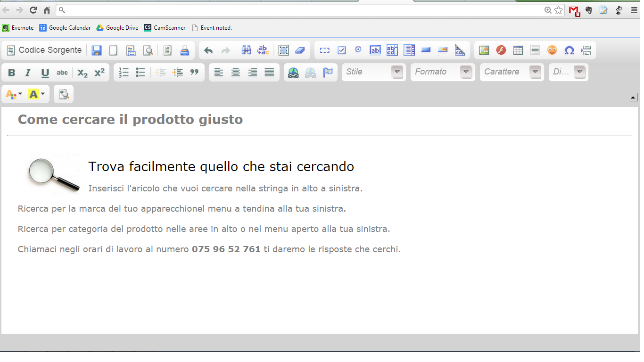Open the text color picker
644x362 pixels.
point(14,94)
